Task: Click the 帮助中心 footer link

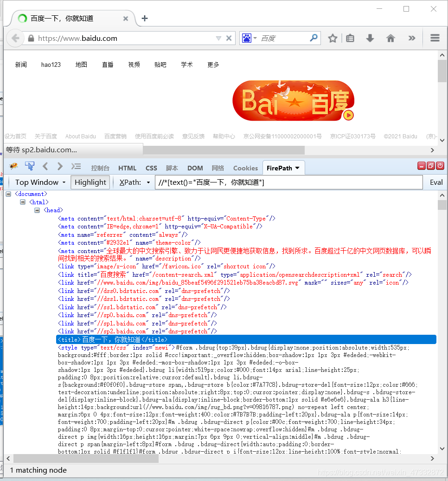Action: tap(224, 136)
